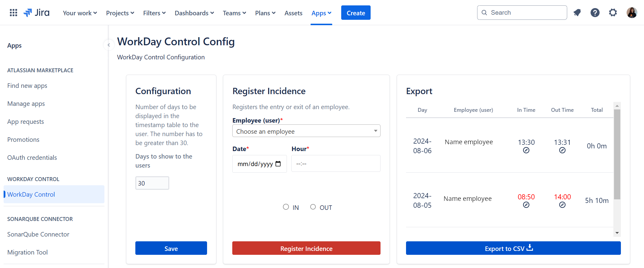Open SonarQube Connector in sidebar
This screenshot has height=268, width=644.
point(38,234)
